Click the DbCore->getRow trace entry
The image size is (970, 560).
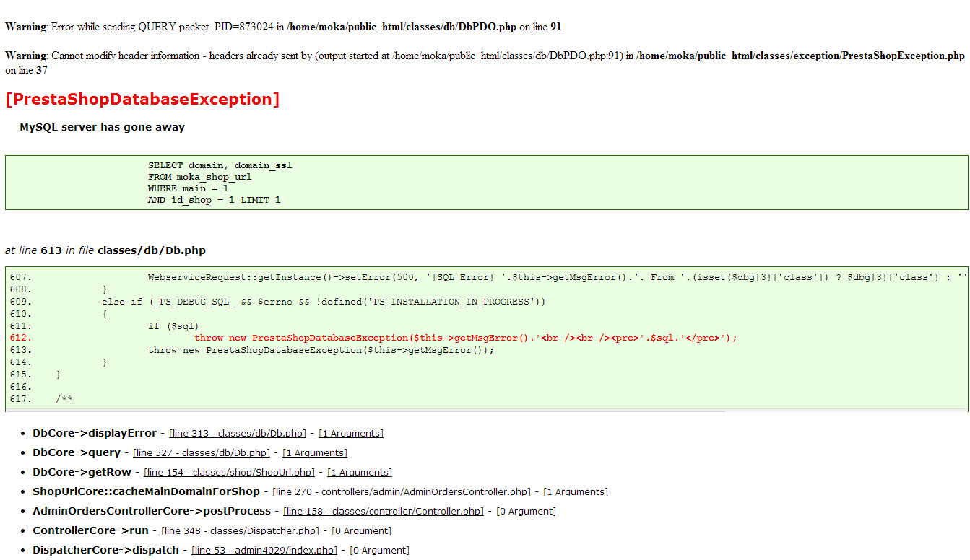pos(82,472)
